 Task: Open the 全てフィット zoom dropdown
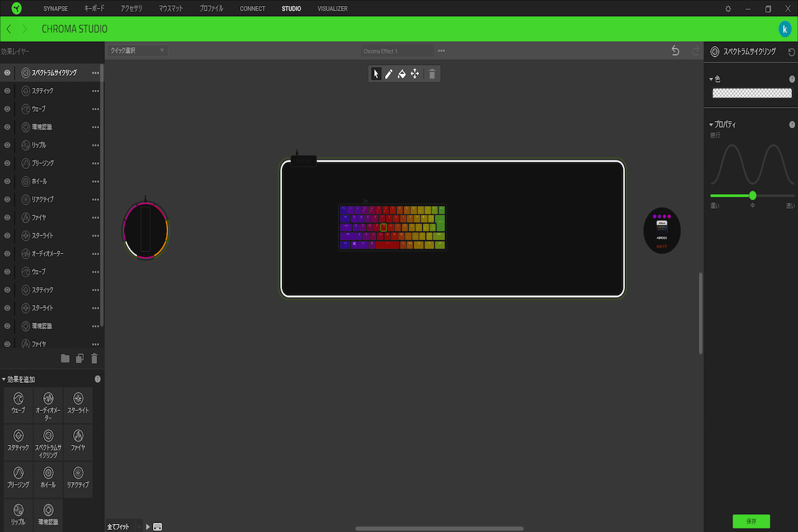coord(124,527)
